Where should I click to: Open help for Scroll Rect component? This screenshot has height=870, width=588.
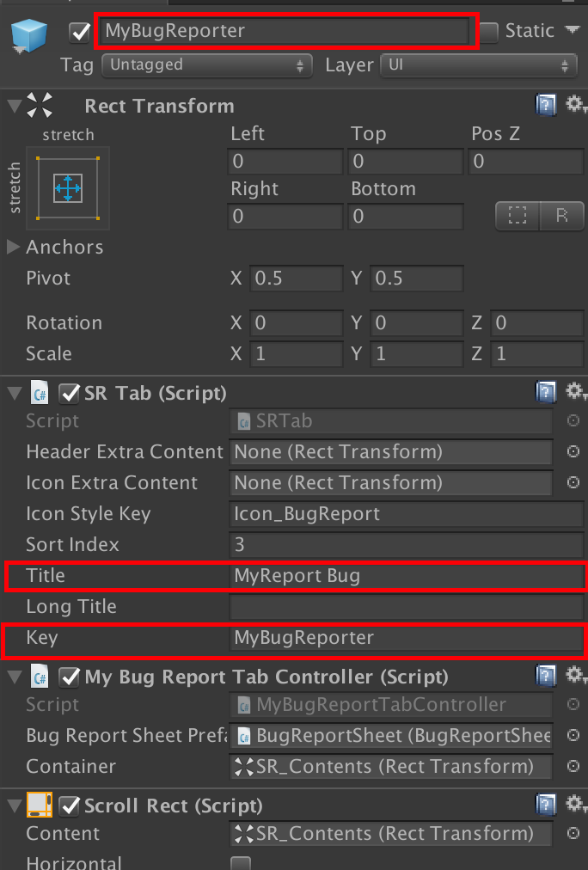[x=546, y=805]
